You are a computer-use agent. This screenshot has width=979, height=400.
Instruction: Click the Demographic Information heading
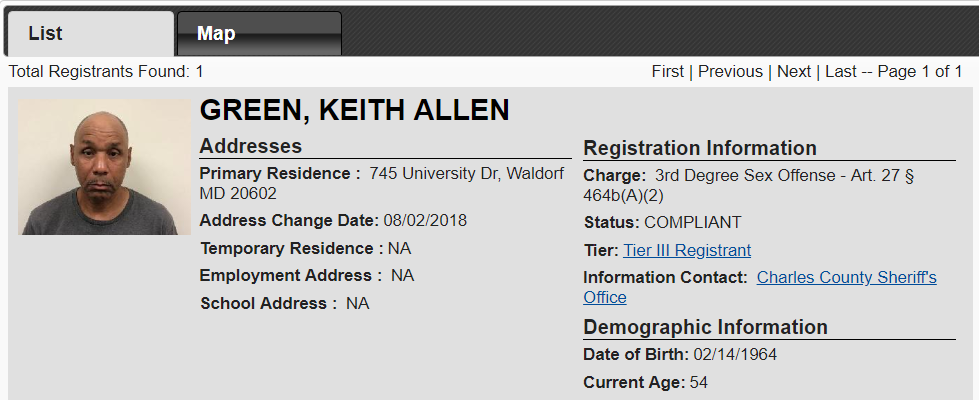706,327
